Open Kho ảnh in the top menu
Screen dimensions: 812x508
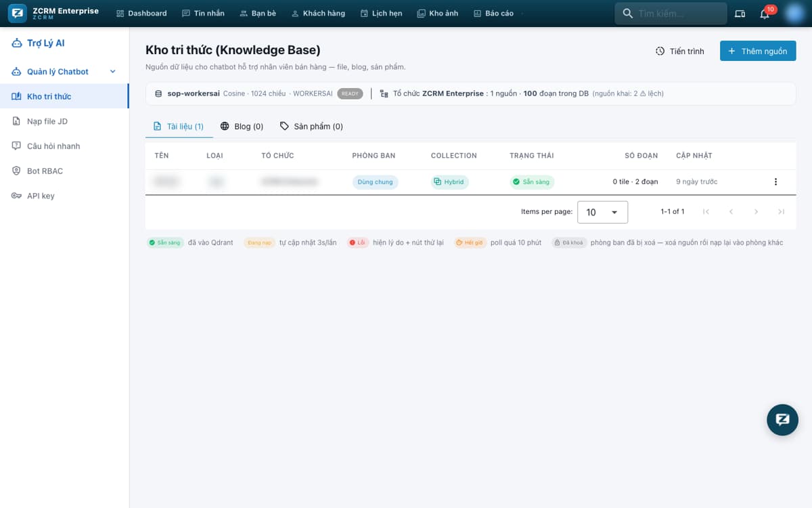pos(438,14)
